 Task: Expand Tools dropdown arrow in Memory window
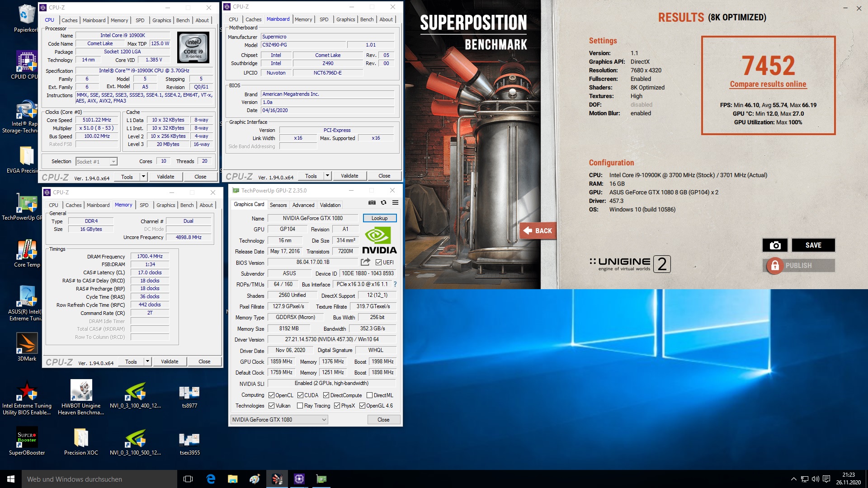[x=147, y=361]
